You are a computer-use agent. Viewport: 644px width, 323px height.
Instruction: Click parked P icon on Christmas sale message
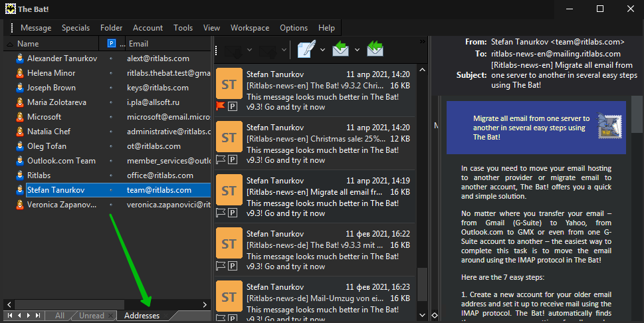pyautogui.click(x=233, y=160)
